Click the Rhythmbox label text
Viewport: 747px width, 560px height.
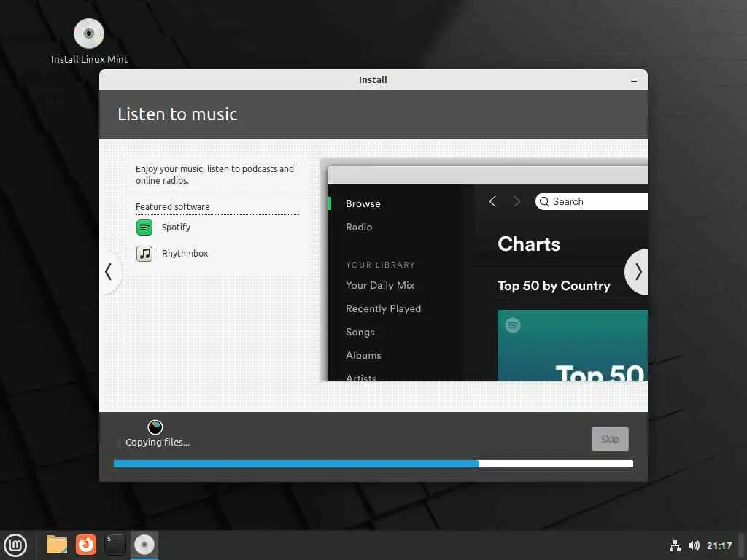tap(185, 253)
